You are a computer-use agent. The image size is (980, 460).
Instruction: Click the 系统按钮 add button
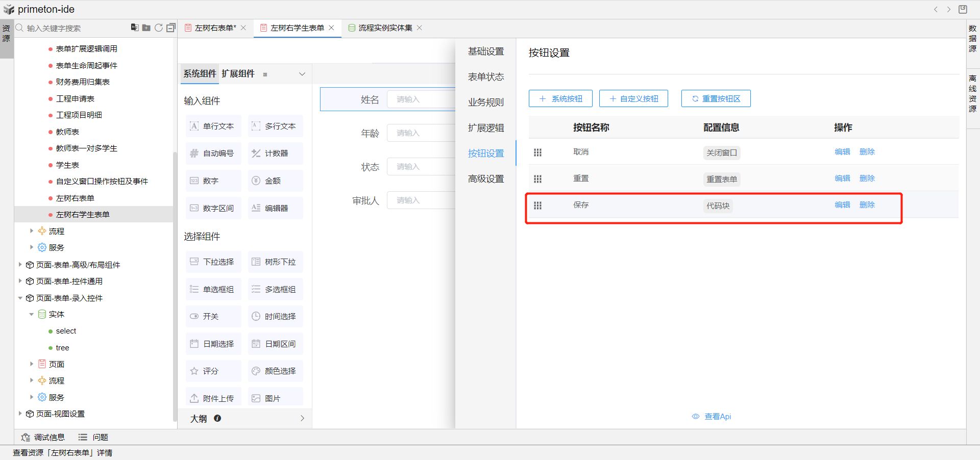pos(560,98)
